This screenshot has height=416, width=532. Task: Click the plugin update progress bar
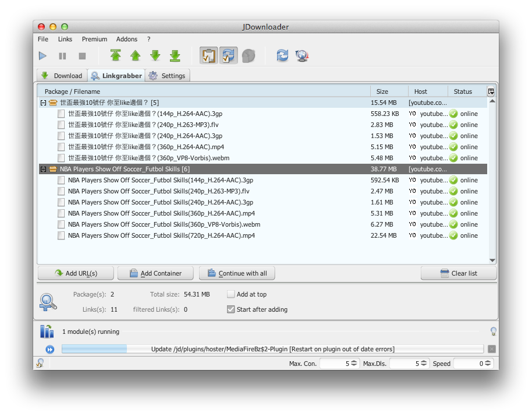click(x=272, y=349)
